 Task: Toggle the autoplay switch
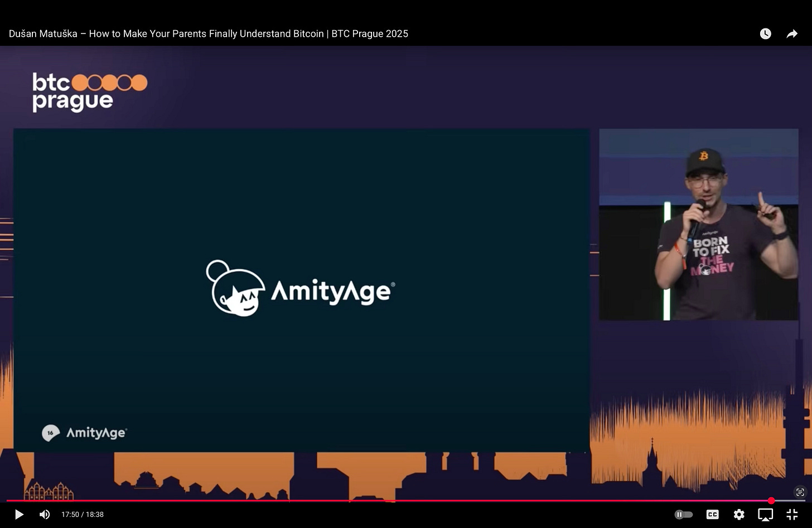point(684,515)
